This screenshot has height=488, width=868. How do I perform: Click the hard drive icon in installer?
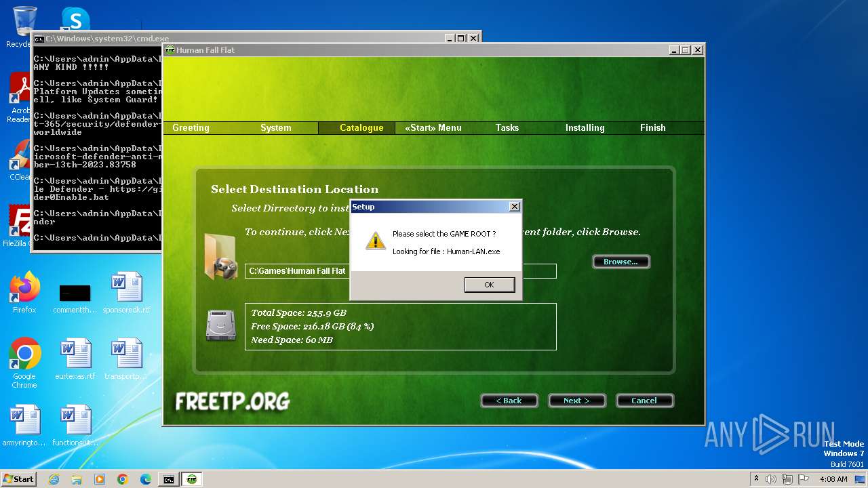[221, 325]
